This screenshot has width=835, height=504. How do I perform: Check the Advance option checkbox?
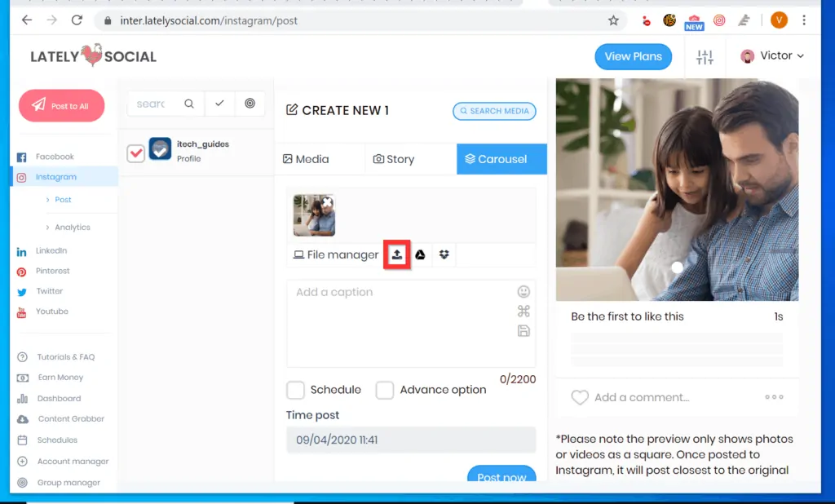(x=385, y=390)
